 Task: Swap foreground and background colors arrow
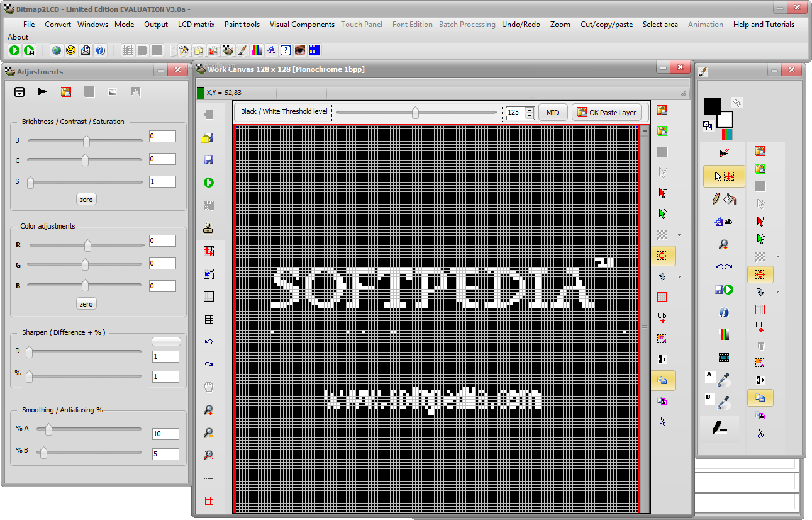click(737, 102)
